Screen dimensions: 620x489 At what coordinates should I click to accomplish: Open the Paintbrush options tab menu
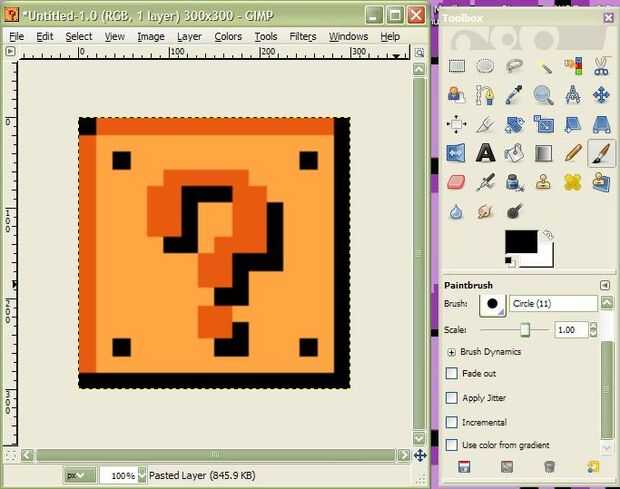(x=605, y=285)
